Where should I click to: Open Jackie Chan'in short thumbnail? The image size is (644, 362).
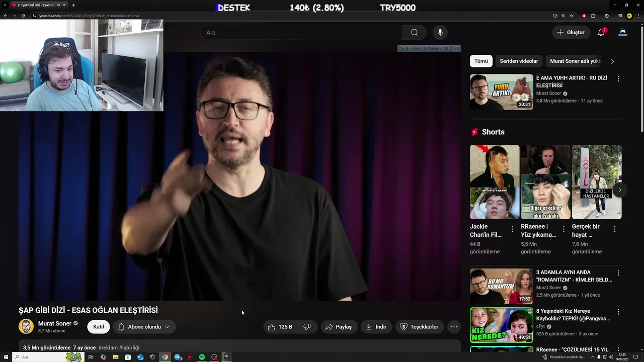(495, 182)
